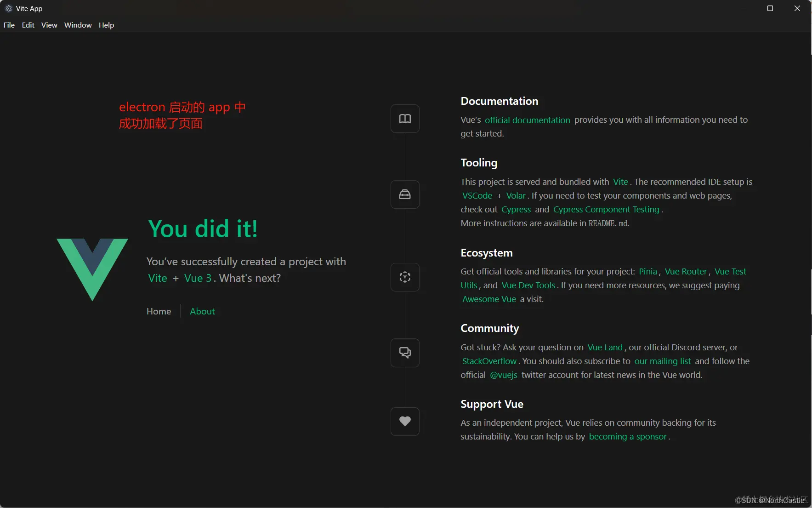Click the Vue logo
The height and width of the screenshot is (508, 812).
pos(92,269)
